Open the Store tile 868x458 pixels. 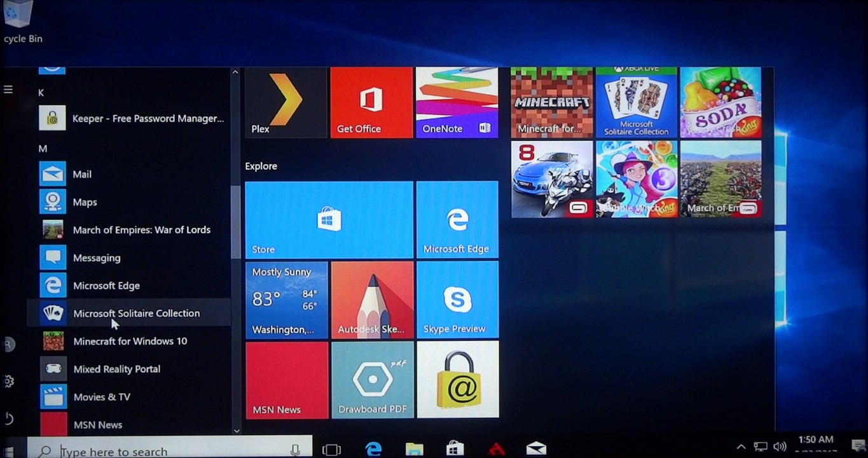(329, 219)
